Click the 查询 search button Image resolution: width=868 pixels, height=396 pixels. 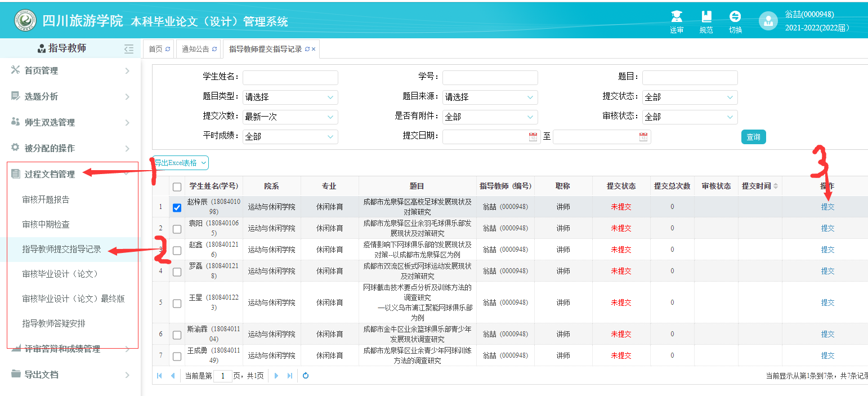(x=753, y=137)
